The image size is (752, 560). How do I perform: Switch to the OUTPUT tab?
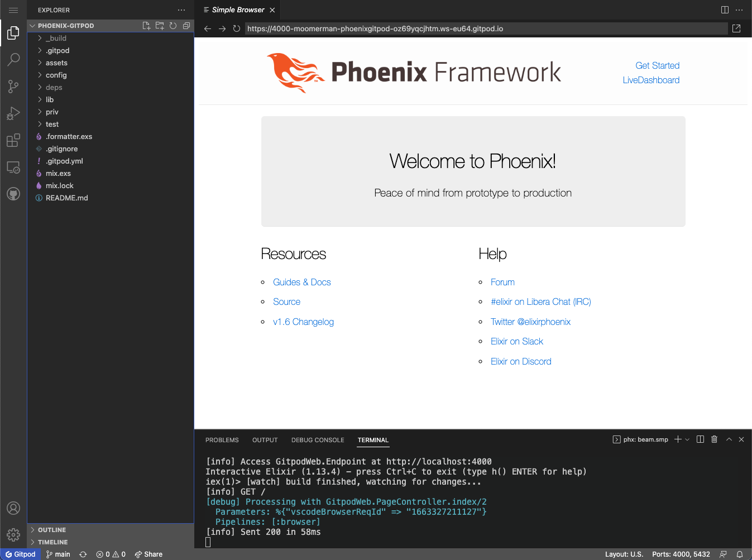(x=265, y=440)
